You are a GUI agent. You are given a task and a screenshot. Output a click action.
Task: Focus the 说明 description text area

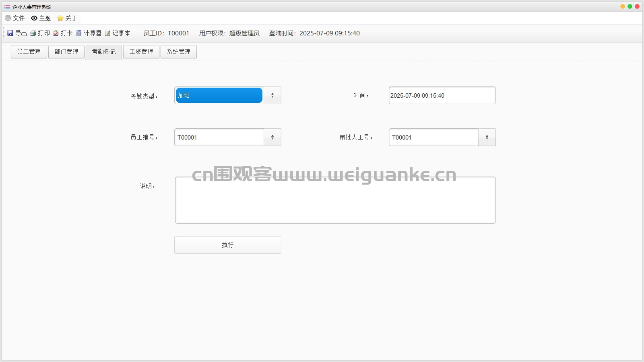coord(335,200)
